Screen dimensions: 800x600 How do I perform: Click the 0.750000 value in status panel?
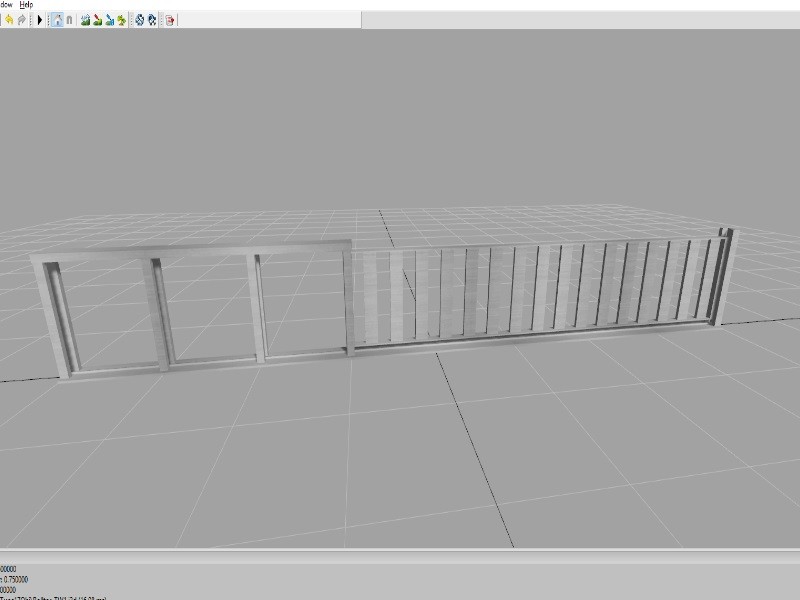pyautogui.click(x=15, y=579)
